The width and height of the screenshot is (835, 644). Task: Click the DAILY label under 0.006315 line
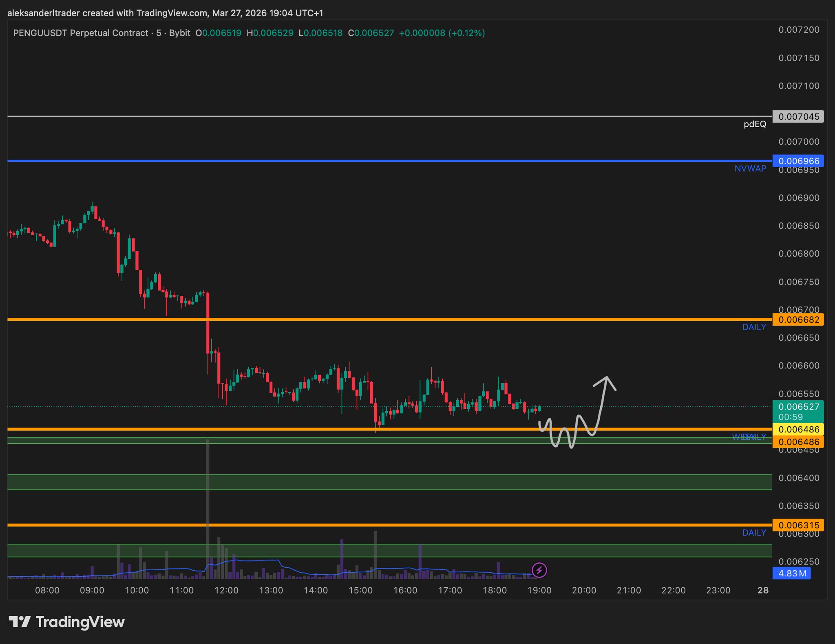pyautogui.click(x=754, y=532)
